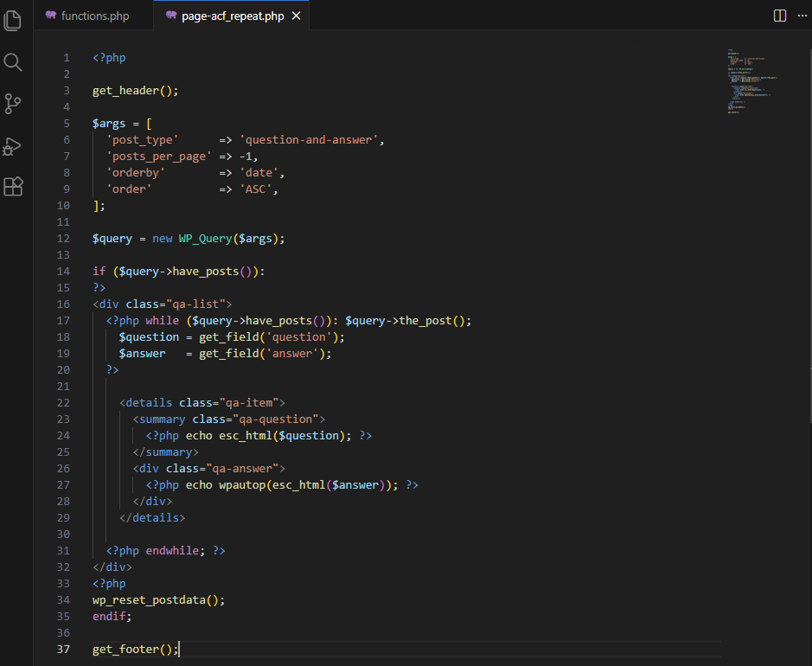The image size is (812, 666).
Task: Open the Source Control view
Action: 13,104
